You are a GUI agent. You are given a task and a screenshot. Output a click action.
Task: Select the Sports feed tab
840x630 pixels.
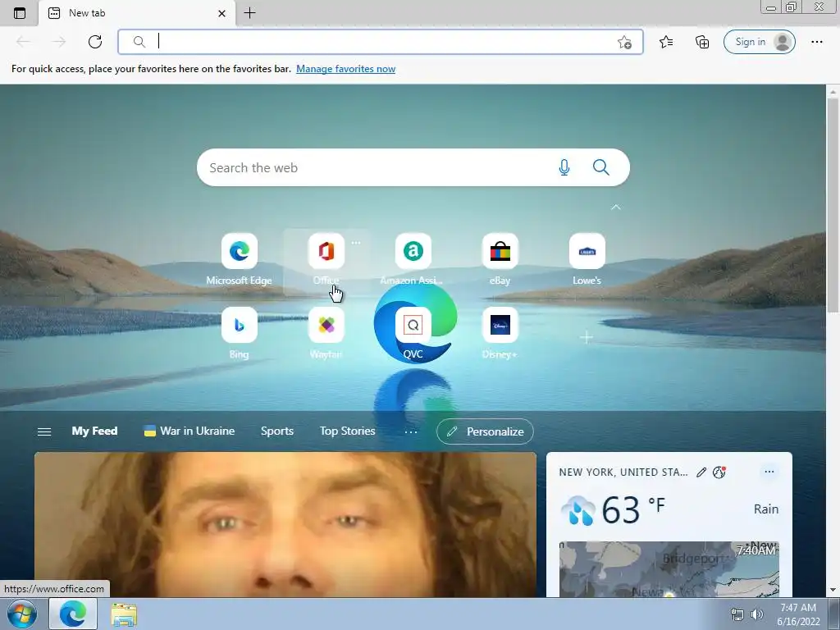pyautogui.click(x=277, y=431)
